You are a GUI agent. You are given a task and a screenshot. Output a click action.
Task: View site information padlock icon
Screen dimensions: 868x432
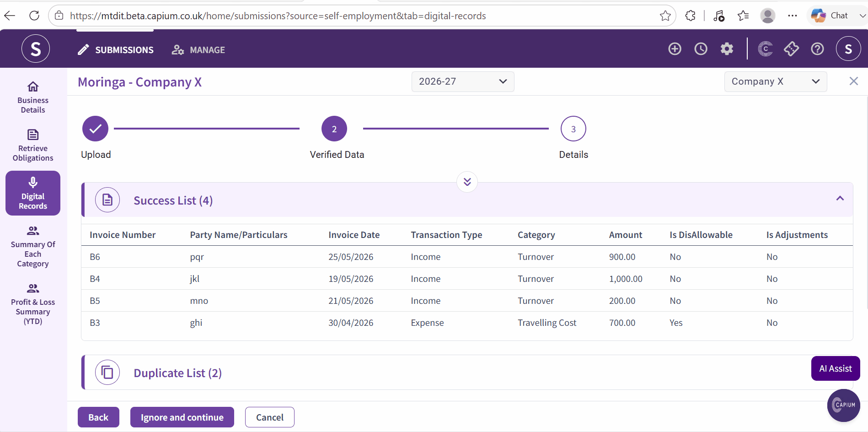tap(59, 16)
